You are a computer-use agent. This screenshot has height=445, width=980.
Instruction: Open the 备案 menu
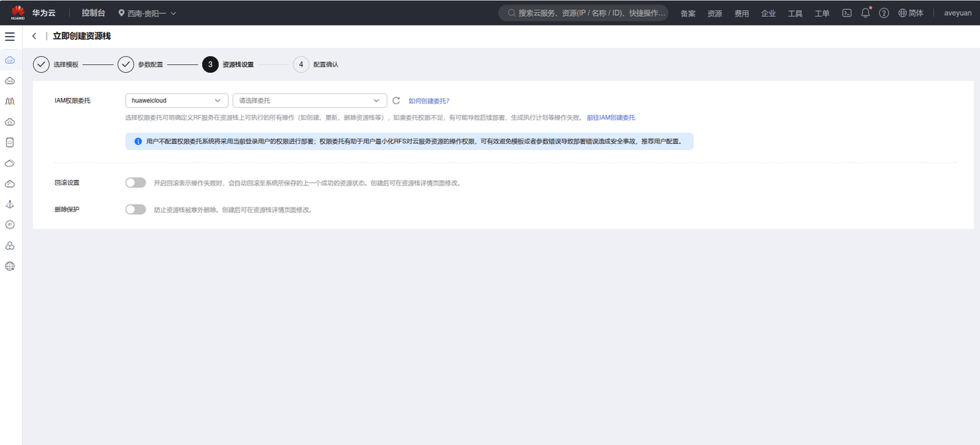click(688, 13)
